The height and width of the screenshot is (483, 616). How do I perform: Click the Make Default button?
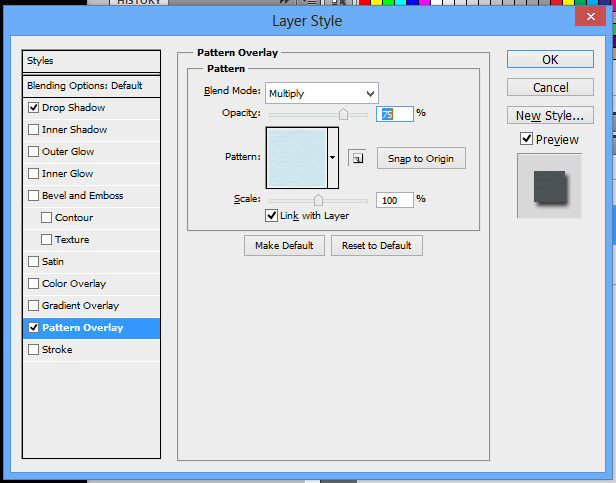(x=284, y=246)
